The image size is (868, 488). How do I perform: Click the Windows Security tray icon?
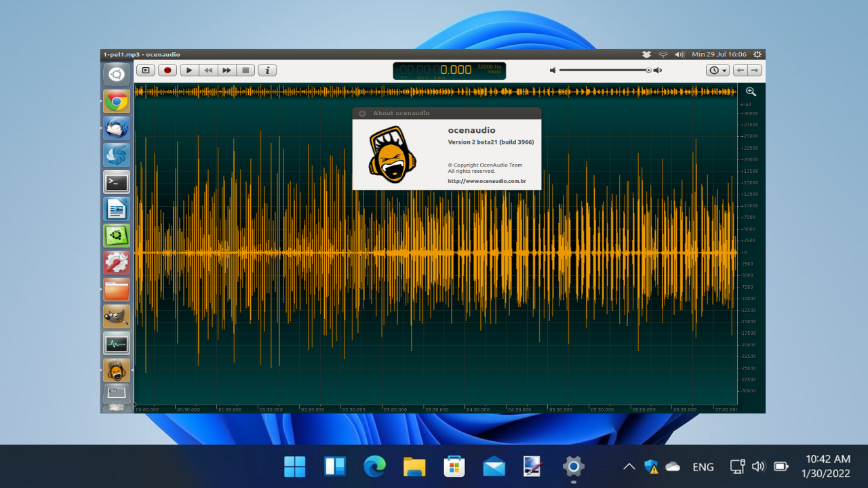[x=651, y=466]
